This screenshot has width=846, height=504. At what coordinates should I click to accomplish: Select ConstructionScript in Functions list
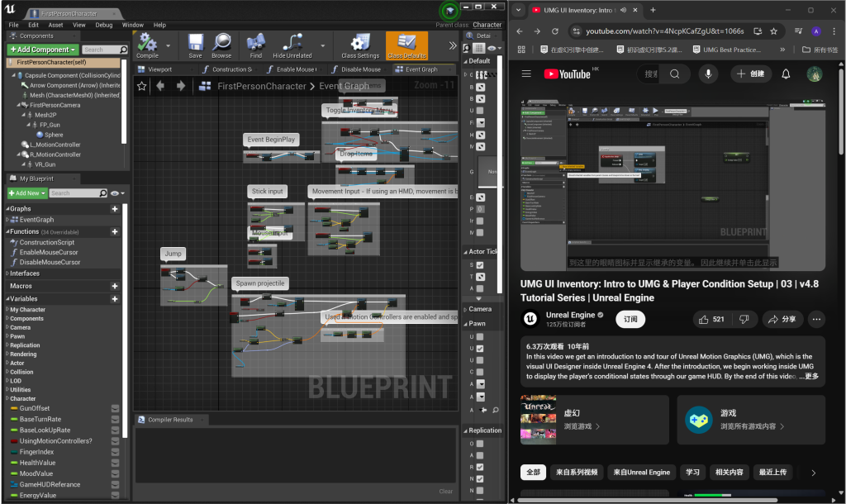point(47,243)
